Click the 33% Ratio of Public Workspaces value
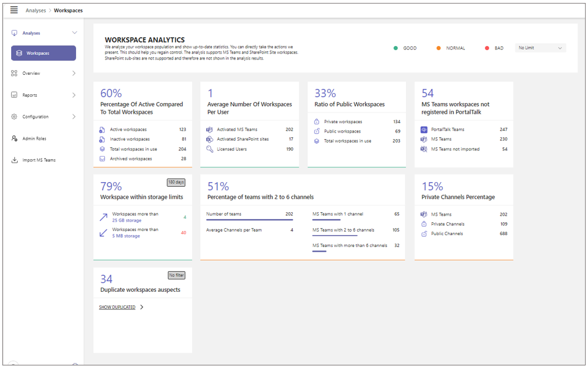The width and height of the screenshot is (588, 366). 325,93
